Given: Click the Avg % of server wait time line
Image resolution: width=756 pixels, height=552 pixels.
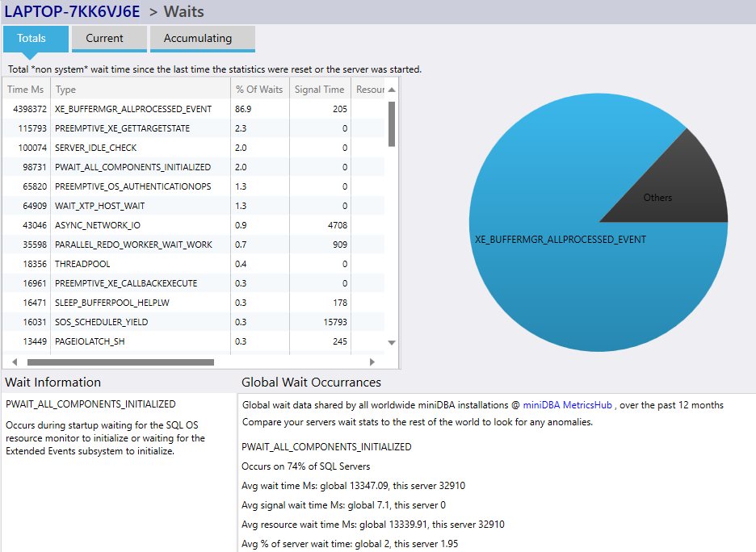Looking at the screenshot, I should 350,544.
